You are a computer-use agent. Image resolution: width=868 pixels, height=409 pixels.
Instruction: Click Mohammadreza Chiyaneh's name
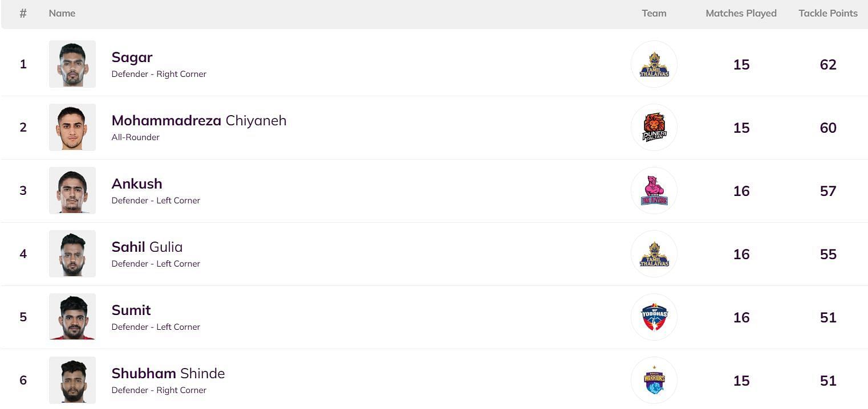pos(199,121)
